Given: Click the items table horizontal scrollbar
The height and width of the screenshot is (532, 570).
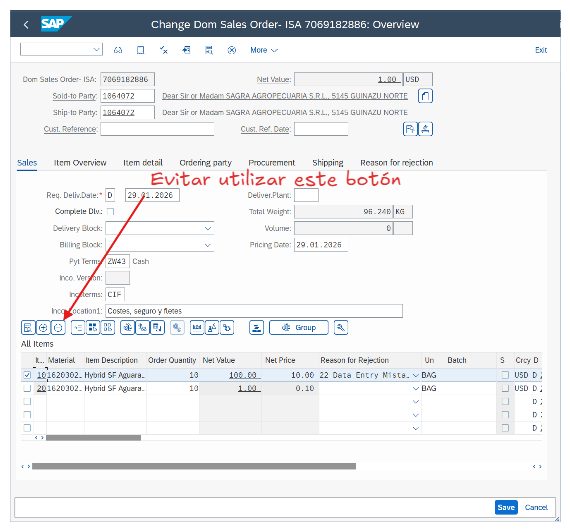Looking at the screenshot, I should point(93,438).
